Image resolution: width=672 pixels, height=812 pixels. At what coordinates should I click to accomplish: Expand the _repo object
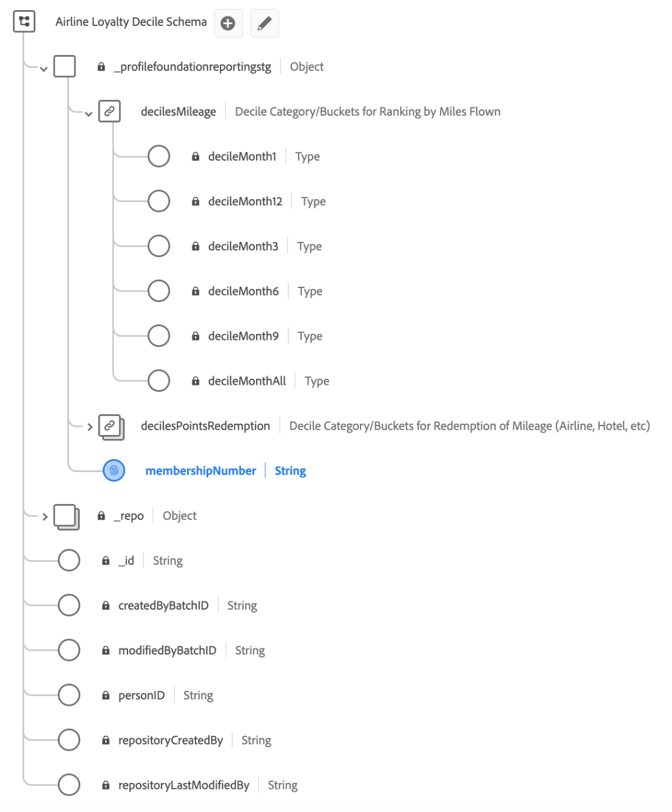coord(45,517)
